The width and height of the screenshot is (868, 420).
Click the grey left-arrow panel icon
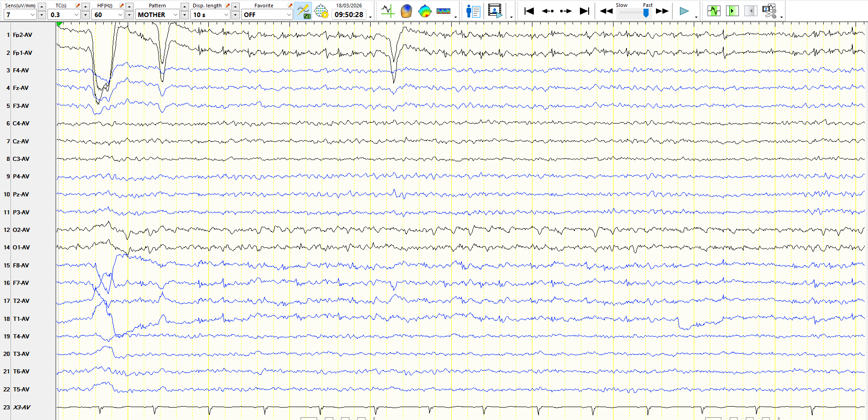pyautogui.click(x=750, y=11)
